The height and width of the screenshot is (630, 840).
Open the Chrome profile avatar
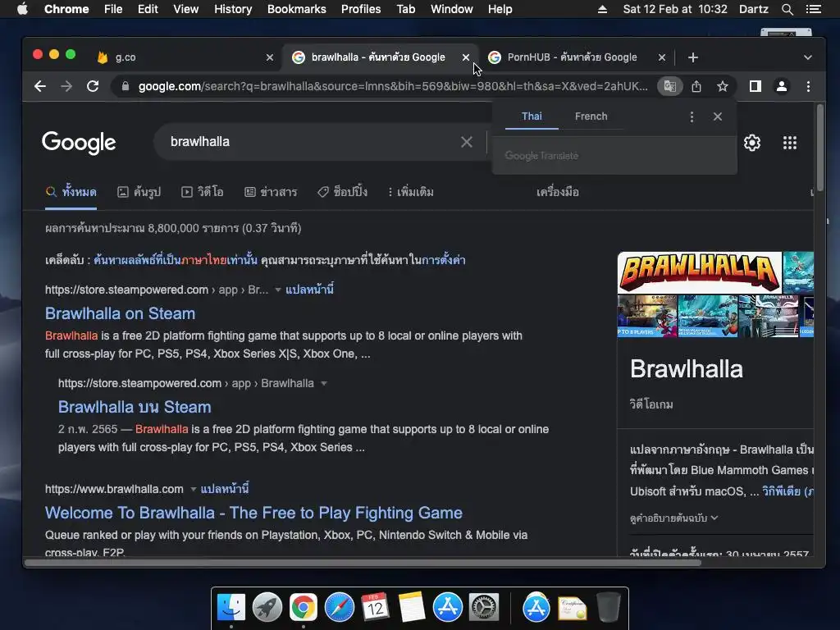pyautogui.click(x=782, y=86)
